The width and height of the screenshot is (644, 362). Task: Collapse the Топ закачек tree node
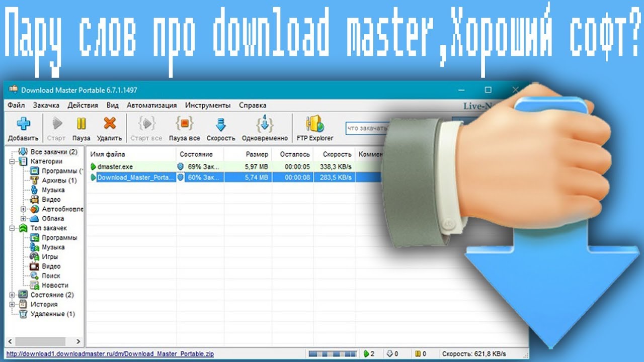12,228
